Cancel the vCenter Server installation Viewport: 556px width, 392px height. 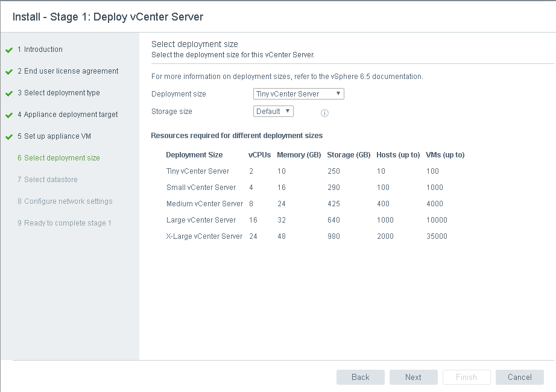click(519, 377)
